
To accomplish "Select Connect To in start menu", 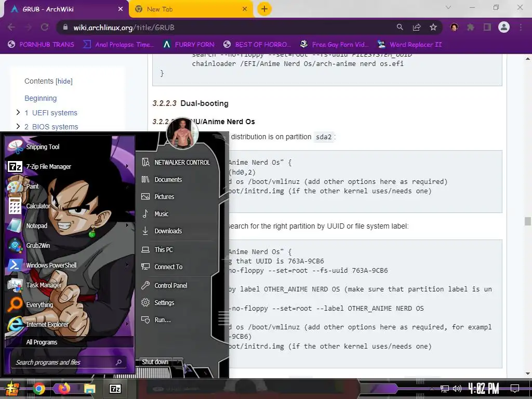I will tap(177, 267).
